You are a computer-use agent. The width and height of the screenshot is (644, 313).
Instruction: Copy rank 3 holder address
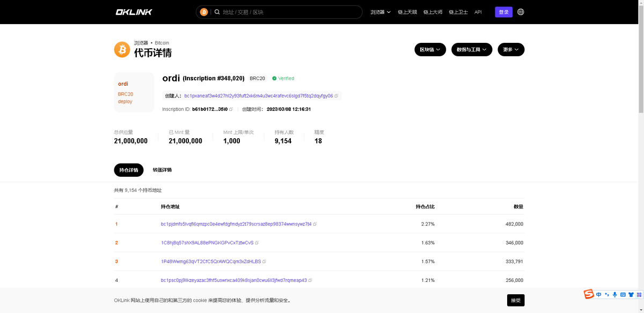click(x=265, y=262)
